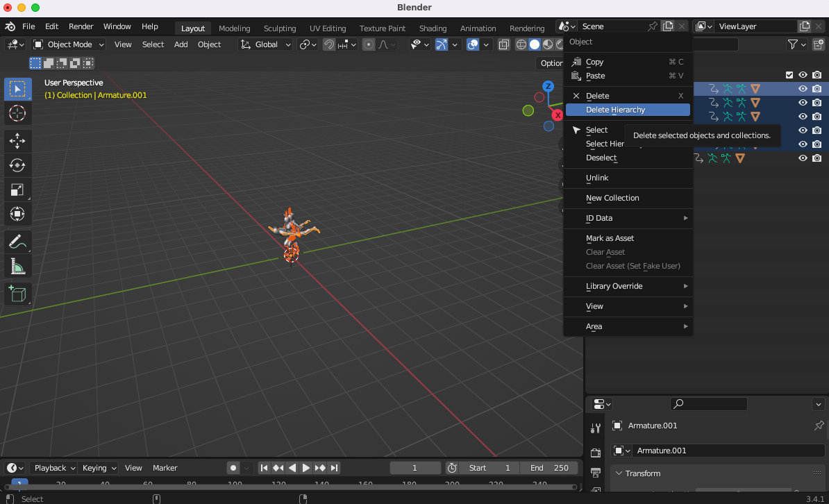
Task: Play the animation in reverse
Action: pos(292,468)
